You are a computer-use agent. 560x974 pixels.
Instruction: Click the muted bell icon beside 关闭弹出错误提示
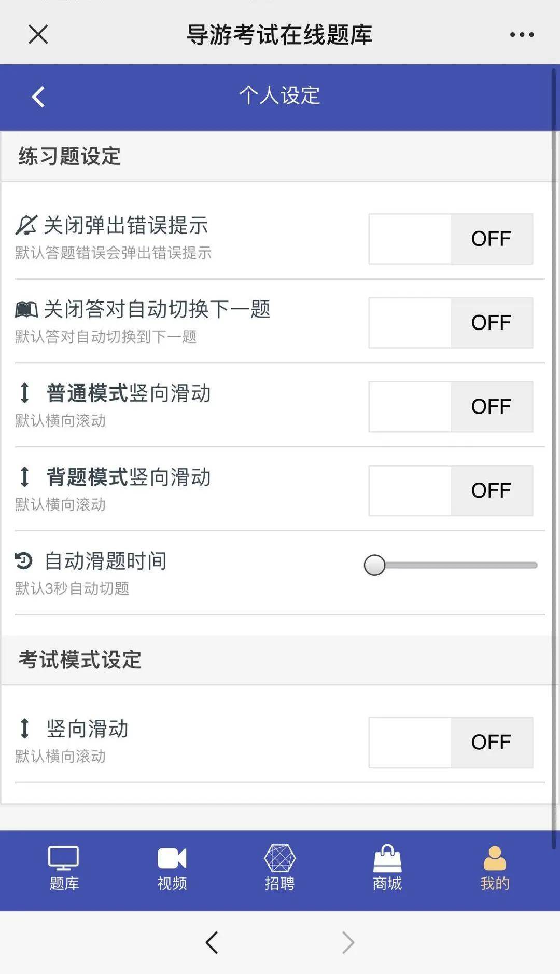(x=26, y=225)
